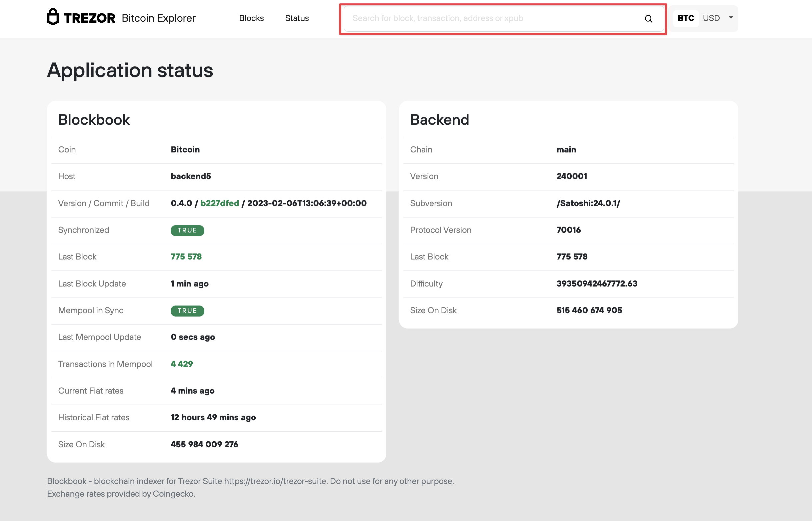Click the TREZOR wordmark

(90, 18)
